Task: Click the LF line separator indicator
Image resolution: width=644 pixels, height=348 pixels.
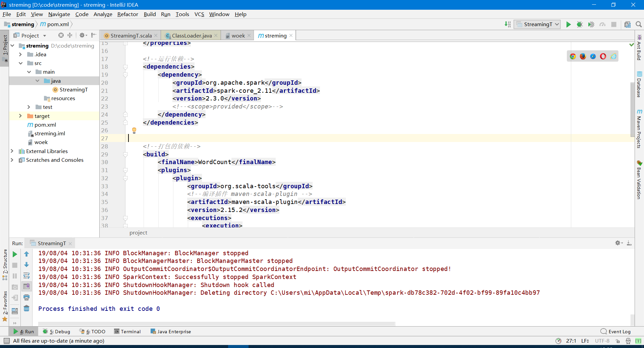Action: click(585, 341)
